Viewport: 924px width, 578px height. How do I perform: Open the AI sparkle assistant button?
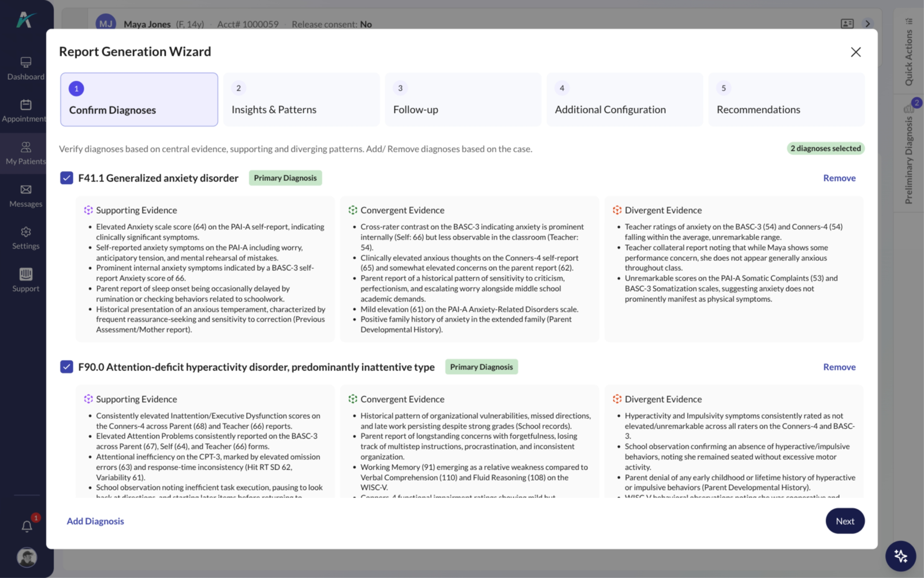tap(901, 556)
